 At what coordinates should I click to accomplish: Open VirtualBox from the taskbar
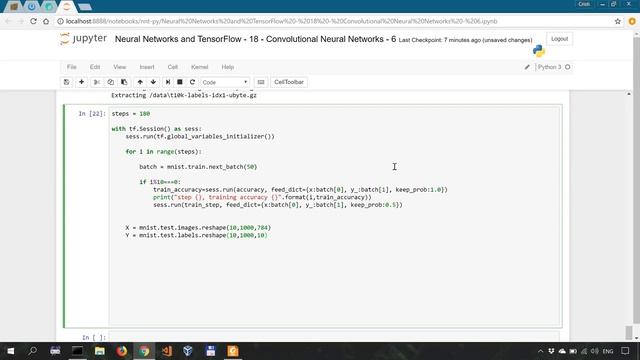(188, 351)
